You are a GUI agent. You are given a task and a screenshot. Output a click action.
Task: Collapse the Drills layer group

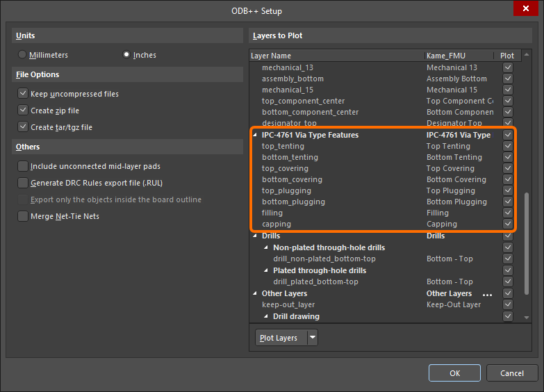[x=255, y=236]
